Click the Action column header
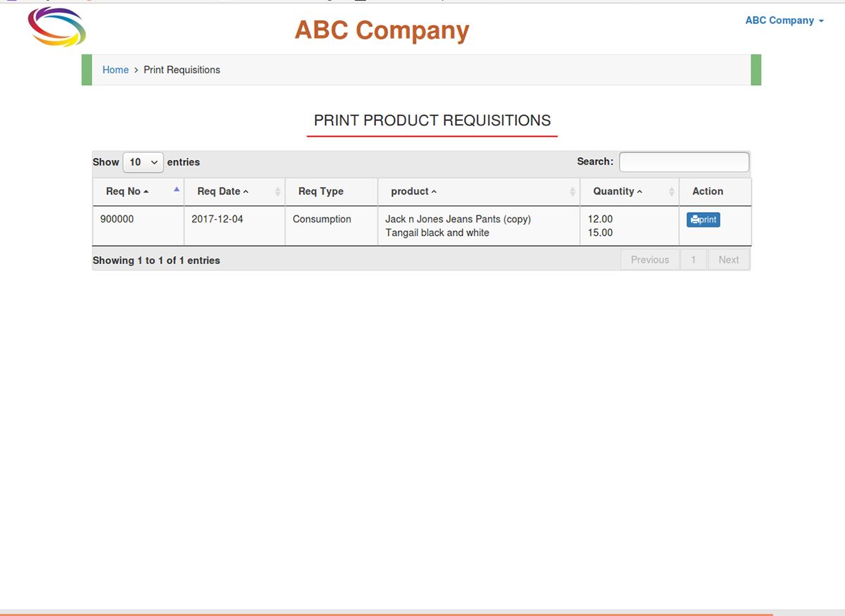This screenshot has width=845, height=616. point(708,191)
